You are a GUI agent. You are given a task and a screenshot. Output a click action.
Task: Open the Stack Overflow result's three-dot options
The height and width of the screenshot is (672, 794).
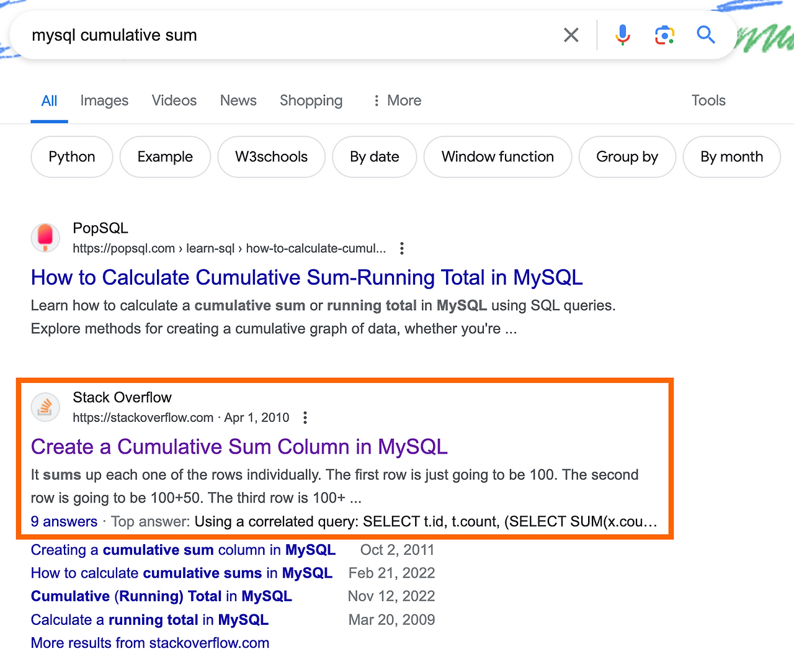pyautogui.click(x=305, y=418)
